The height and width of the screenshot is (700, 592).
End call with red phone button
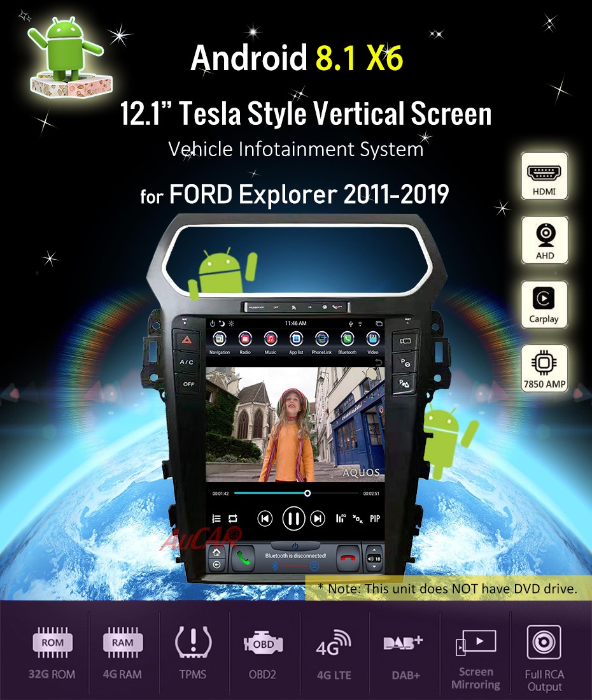pyautogui.click(x=348, y=558)
